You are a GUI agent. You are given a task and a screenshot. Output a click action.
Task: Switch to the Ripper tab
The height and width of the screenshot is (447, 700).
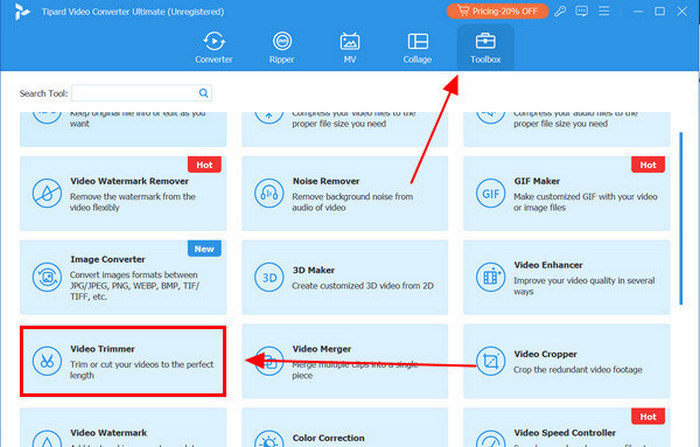pos(282,47)
